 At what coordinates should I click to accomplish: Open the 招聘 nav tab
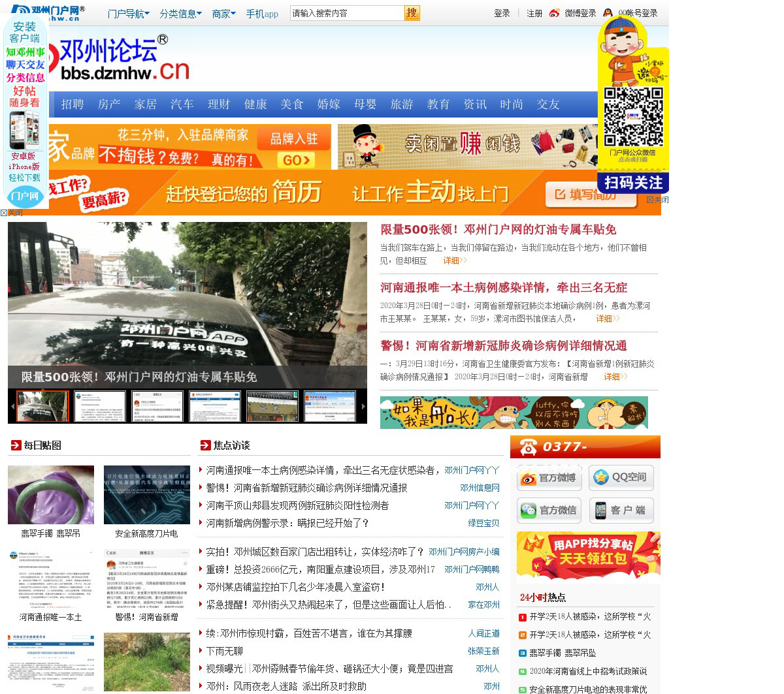pos(73,104)
